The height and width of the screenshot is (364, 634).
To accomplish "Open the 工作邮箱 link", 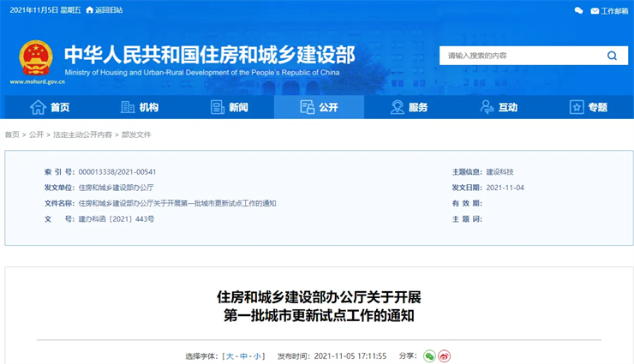I will tap(614, 11).
